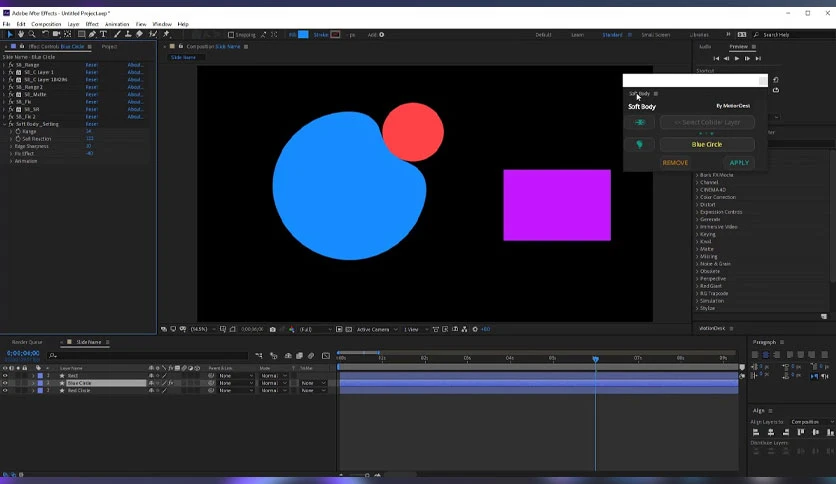Select the Clone Stamp tool
The width and height of the screenshot is (836, 484).
tap(128, 34)
